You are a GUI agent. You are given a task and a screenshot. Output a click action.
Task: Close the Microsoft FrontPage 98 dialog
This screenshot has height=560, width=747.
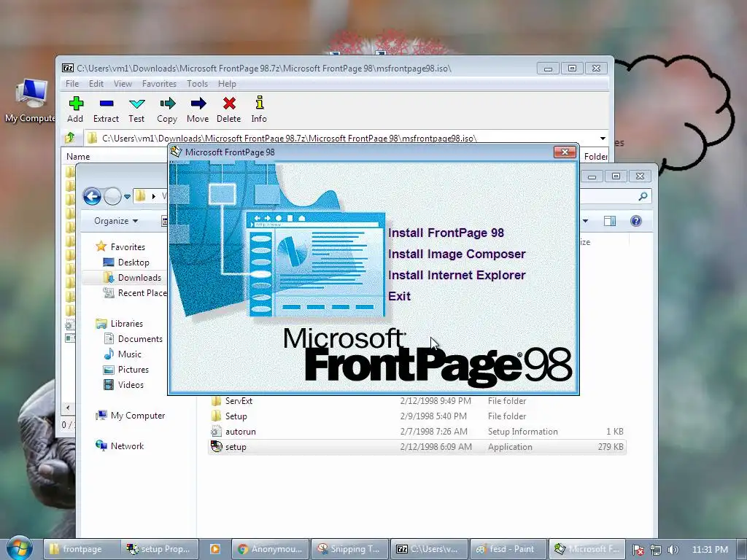click(565, 152)
